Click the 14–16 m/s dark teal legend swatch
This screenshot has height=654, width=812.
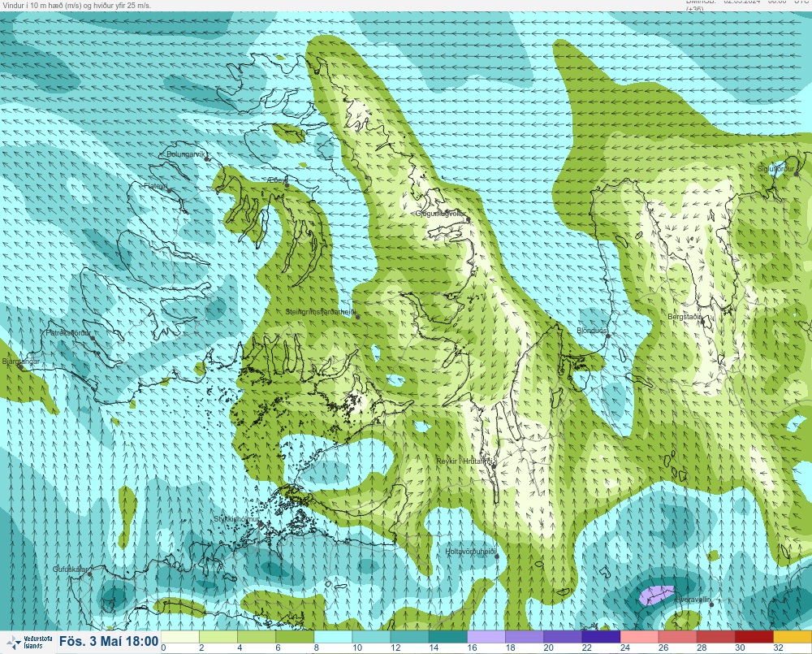(x=448, y=637)
